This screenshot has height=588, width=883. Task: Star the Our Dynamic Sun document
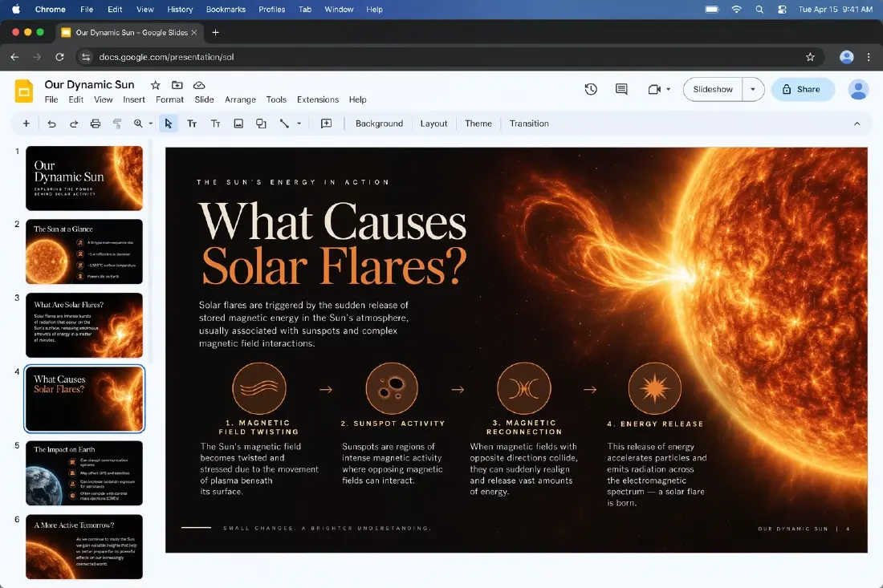click(156, 85)
